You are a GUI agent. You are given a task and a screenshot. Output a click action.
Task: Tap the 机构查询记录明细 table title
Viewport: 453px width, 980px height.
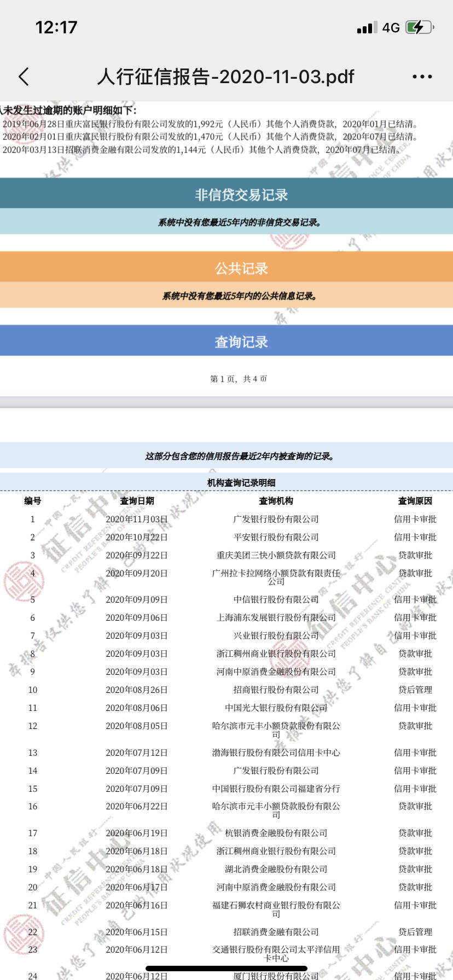point(241,482)
